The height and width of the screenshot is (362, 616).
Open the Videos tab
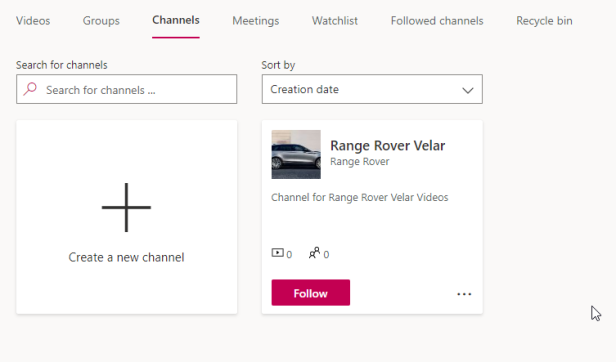tap(33, 21)
